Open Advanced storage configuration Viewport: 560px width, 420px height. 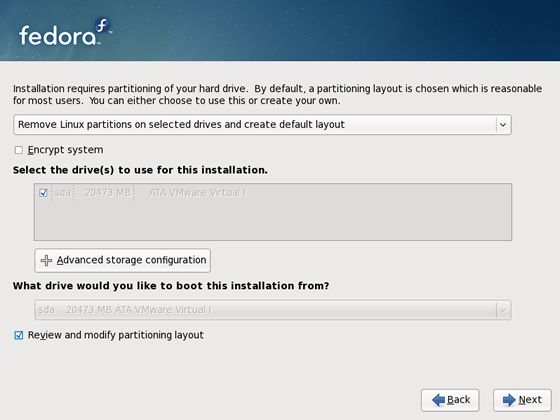(x=122, y=260)
